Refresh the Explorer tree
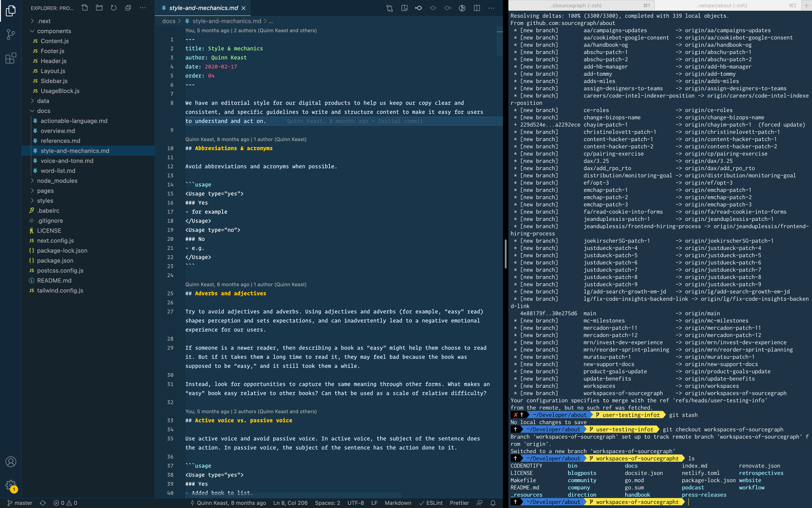Viewport: 812px width, 508px height. pos(114,8)
